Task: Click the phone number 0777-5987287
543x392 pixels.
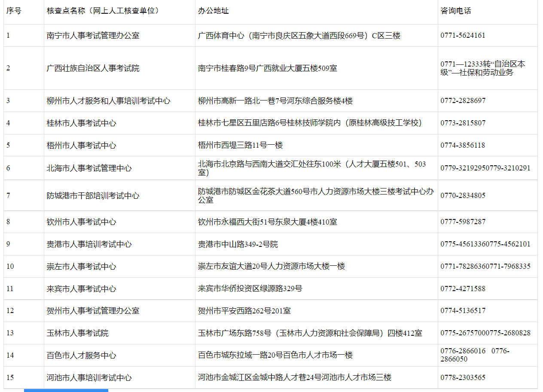Action: (463, 222)
